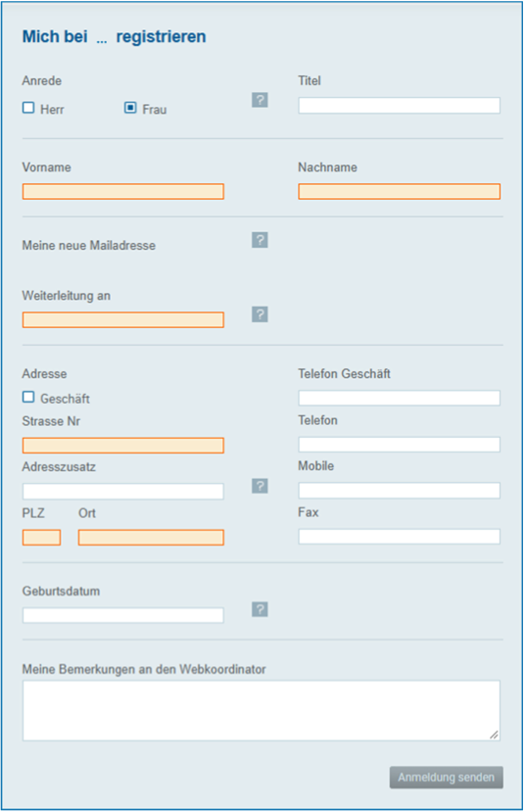
Task: Select the PLZ input box
Action: pos(41,538)
